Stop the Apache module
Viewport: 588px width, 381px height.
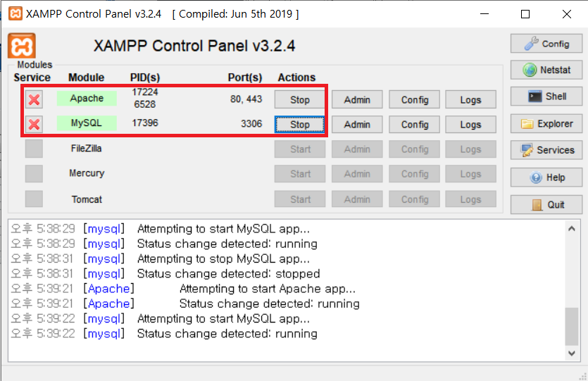[x=299, y=100]
